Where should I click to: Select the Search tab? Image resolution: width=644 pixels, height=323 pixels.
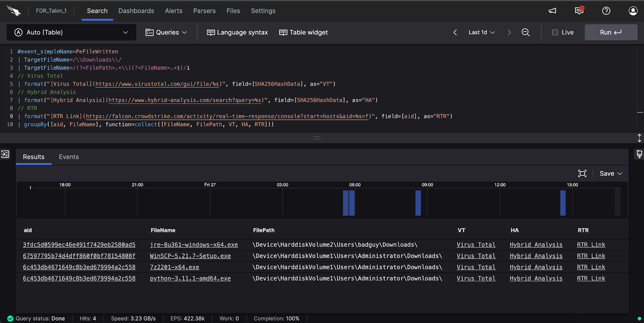click(97, 11)
